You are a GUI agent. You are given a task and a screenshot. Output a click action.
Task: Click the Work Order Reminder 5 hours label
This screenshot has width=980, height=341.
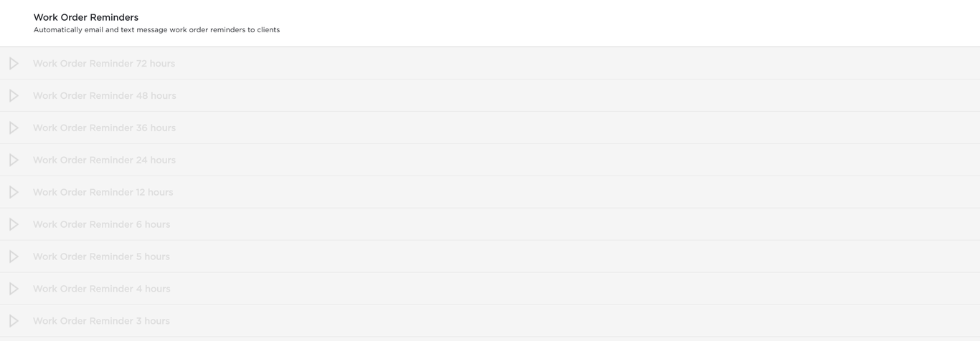102,257
